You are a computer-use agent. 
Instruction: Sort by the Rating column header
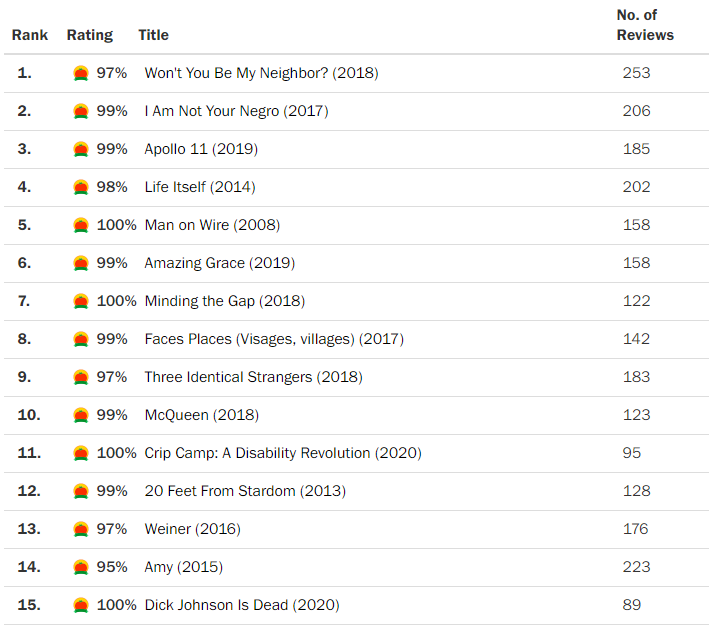90,35
